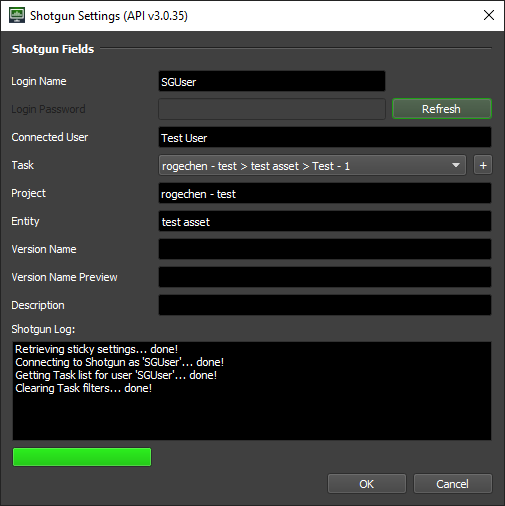
Task: Click the Shotgun Settings title bar icon
Action: [x=17, y=16]
